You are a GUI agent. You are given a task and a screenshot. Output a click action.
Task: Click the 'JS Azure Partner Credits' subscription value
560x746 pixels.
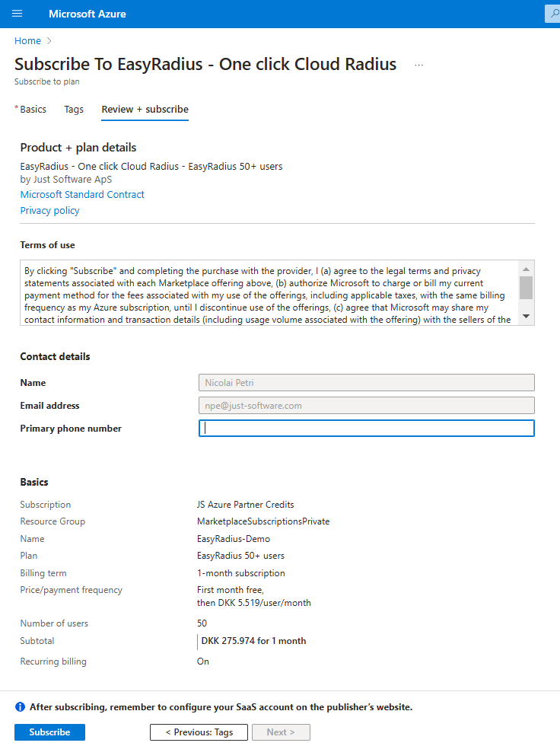coord(245,505)
